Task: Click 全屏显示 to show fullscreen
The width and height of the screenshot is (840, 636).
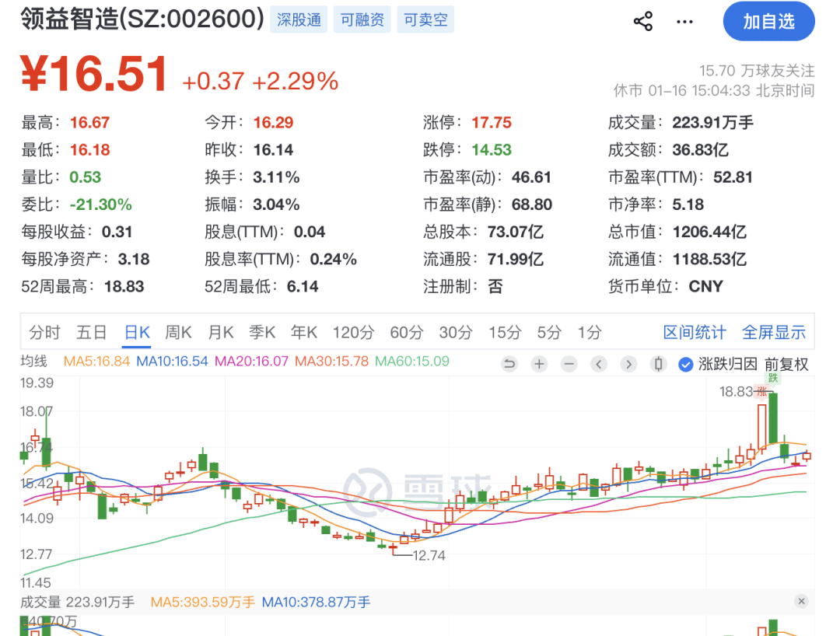Action: pos(774,333)
